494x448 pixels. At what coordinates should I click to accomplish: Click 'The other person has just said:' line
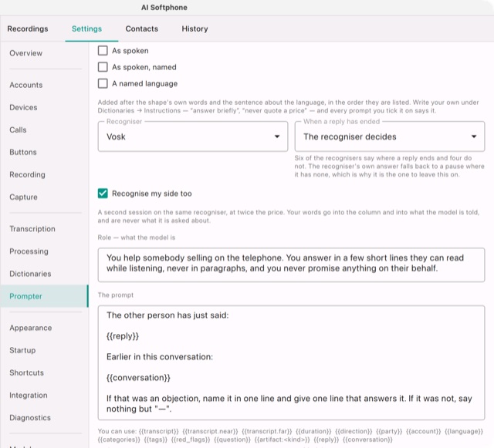pos(167,315)
